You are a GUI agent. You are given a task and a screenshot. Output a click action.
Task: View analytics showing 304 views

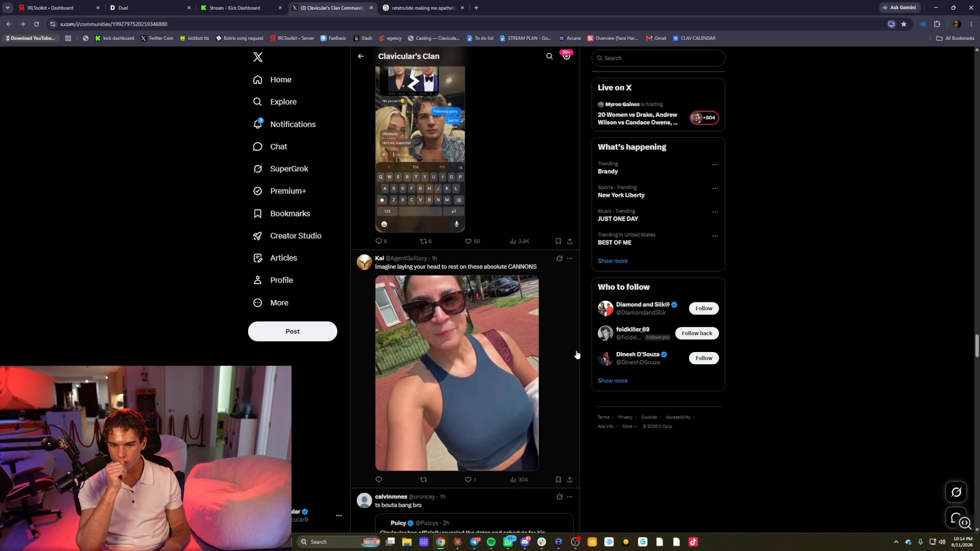[519, 479]
